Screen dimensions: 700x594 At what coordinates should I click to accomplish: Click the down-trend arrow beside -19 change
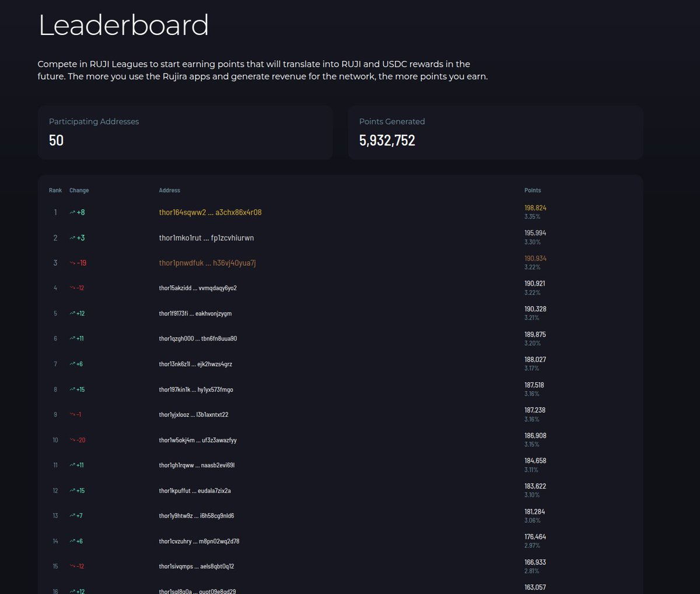72,263
